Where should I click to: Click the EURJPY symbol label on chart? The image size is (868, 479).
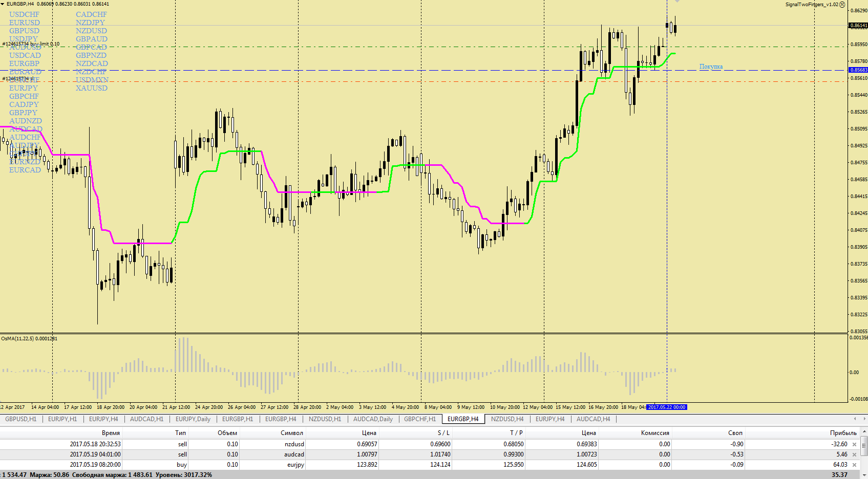(x=23, y=88)
